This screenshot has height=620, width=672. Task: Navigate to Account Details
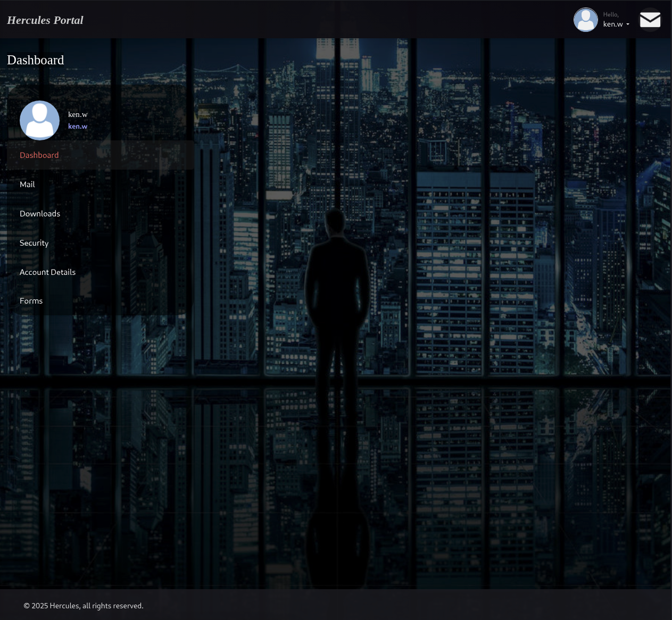(x=47, y=272)
